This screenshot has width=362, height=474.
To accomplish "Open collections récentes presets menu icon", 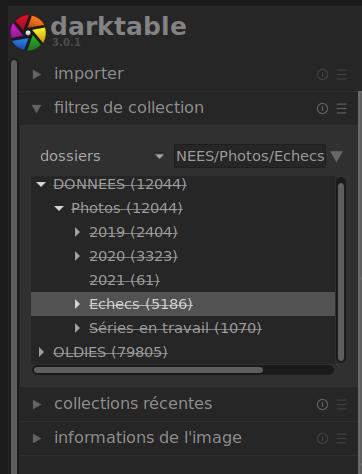I will (341, 404).
